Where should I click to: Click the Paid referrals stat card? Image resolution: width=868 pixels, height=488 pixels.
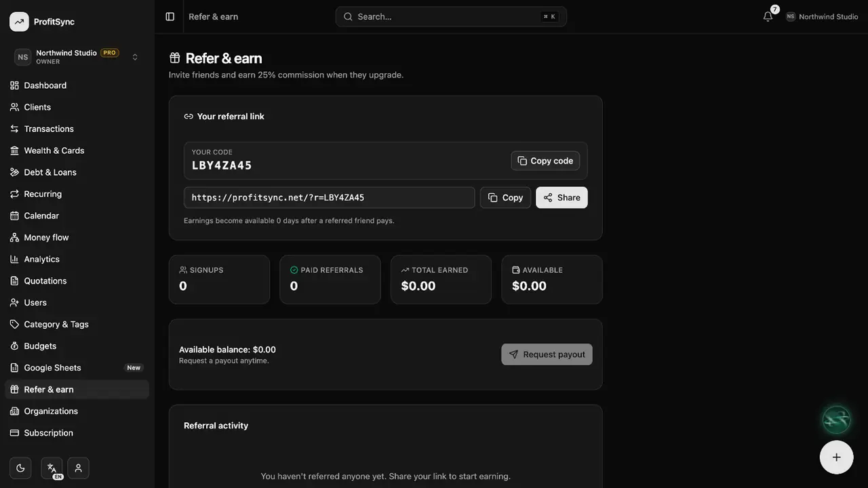(x=330, y=279)
